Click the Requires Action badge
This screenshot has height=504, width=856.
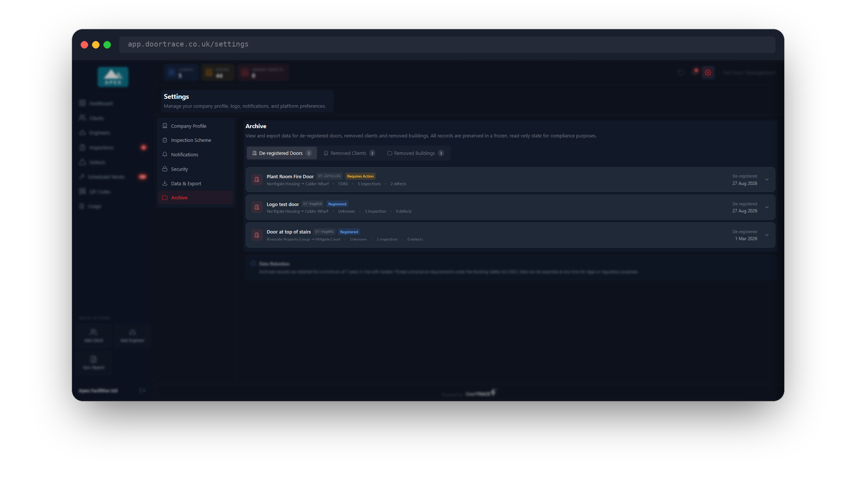360,176
